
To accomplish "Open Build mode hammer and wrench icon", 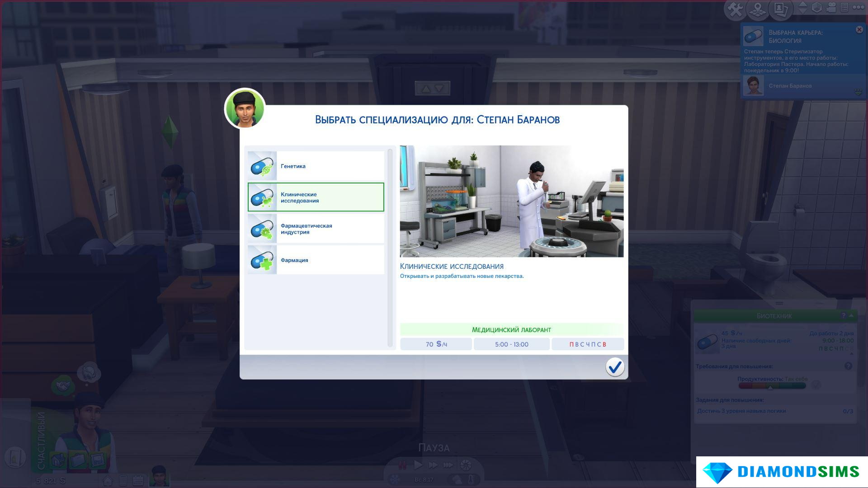I will click(x=735, y=9).
